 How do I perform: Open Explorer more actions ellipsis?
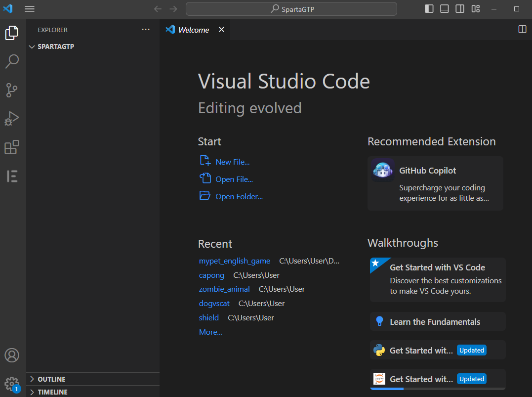[146, 30]
